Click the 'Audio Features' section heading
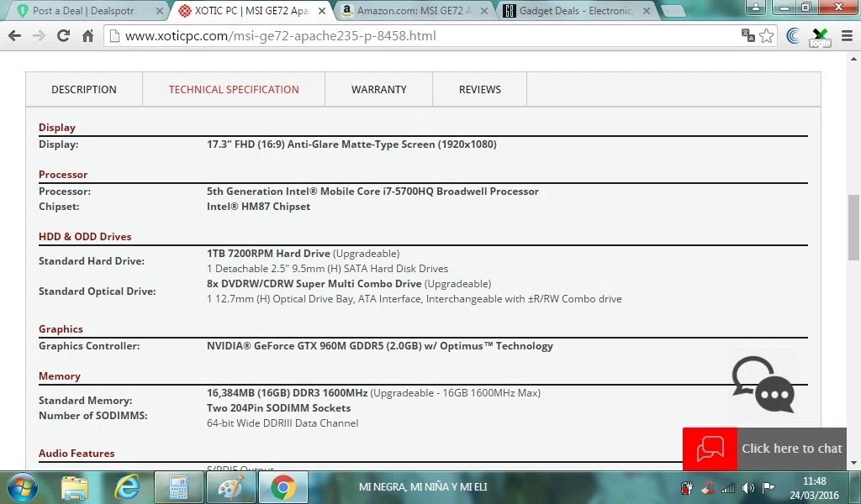Viewport: 861px width, 504px height. pos(77,454)
